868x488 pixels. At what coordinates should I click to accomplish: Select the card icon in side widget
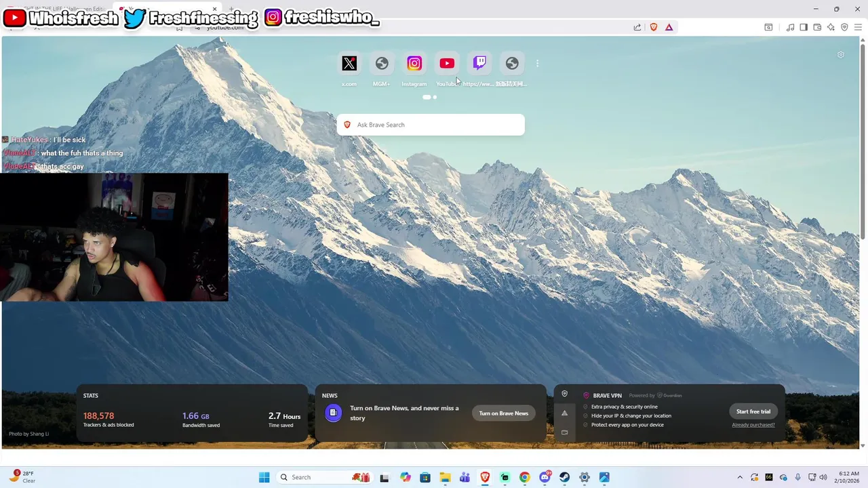click(564, 432)
